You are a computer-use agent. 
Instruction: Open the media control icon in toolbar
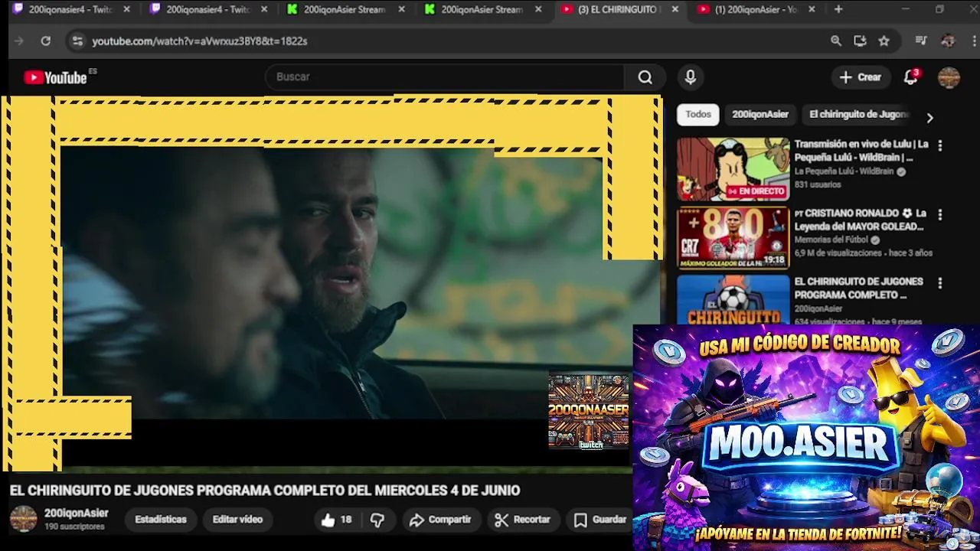(921, 41)
